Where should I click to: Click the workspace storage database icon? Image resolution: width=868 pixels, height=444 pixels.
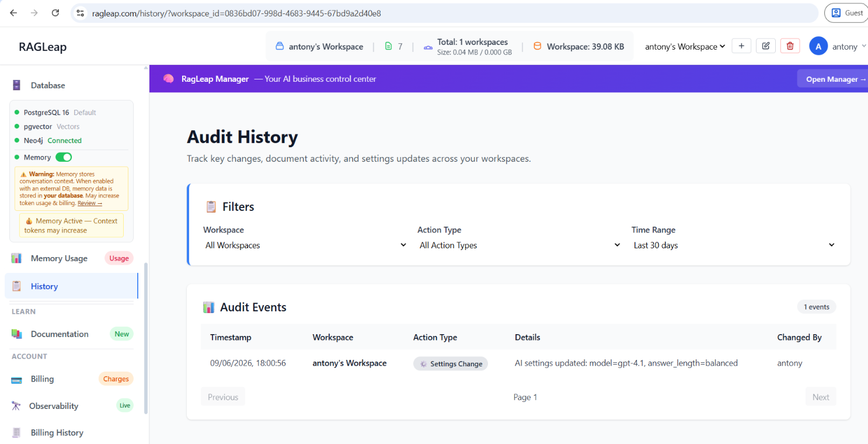click(538, 46)
